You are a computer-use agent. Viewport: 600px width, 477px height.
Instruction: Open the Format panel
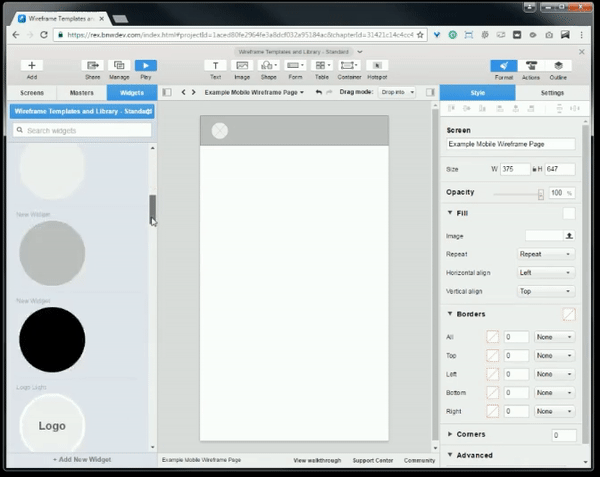504,66
